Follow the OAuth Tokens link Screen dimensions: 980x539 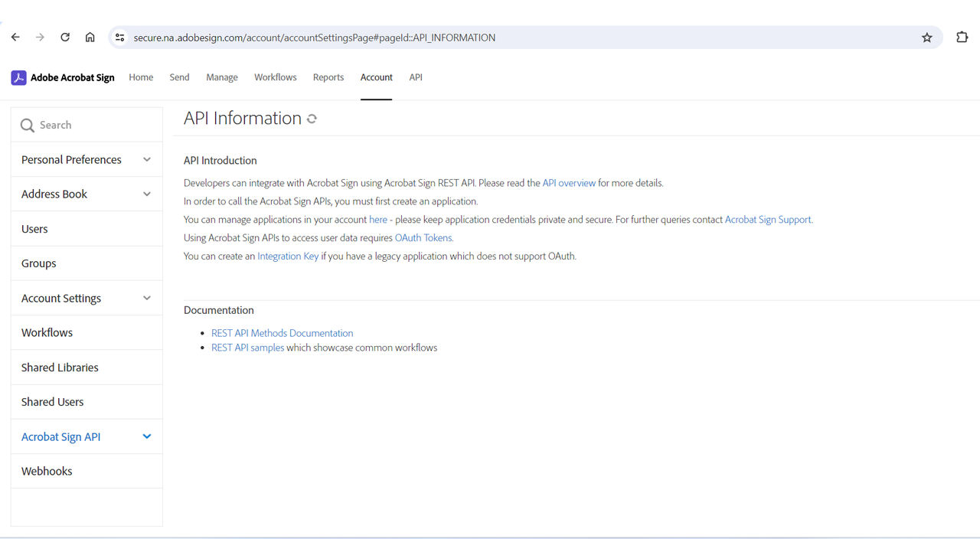point(423,238)
